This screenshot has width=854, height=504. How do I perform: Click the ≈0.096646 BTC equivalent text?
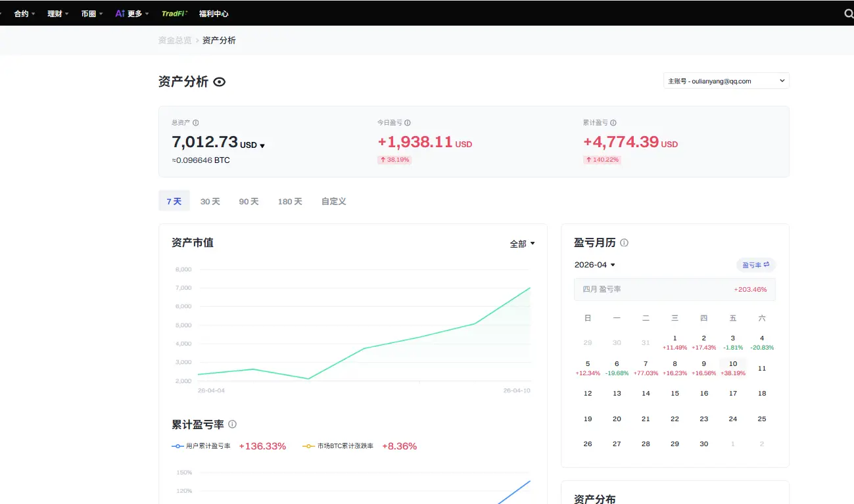tap(201, 160)
